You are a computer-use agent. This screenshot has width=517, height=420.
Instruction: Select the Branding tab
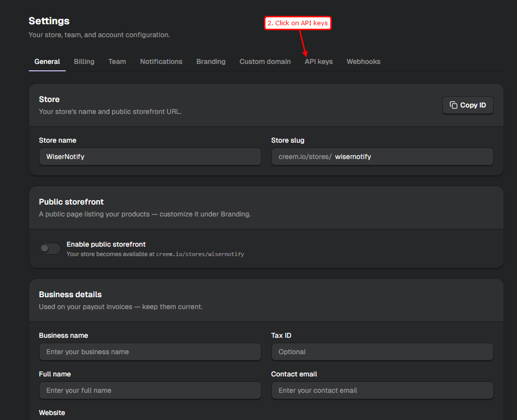(x=210, y=61)
